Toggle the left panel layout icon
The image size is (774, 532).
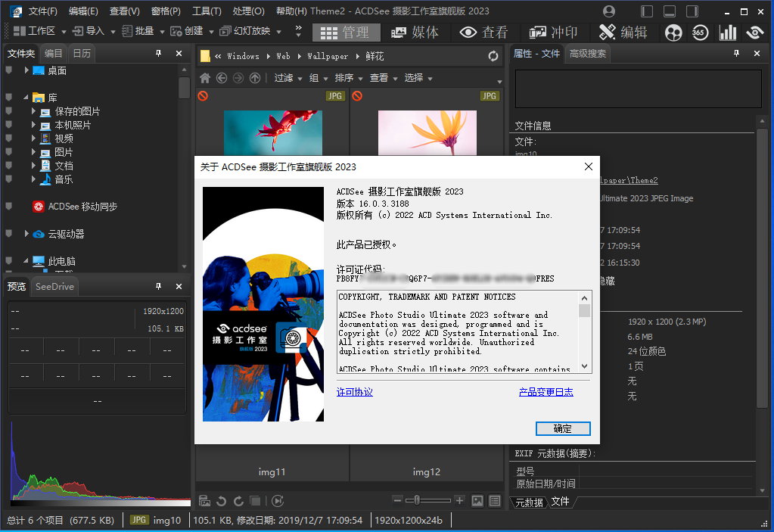click(647, 11)
